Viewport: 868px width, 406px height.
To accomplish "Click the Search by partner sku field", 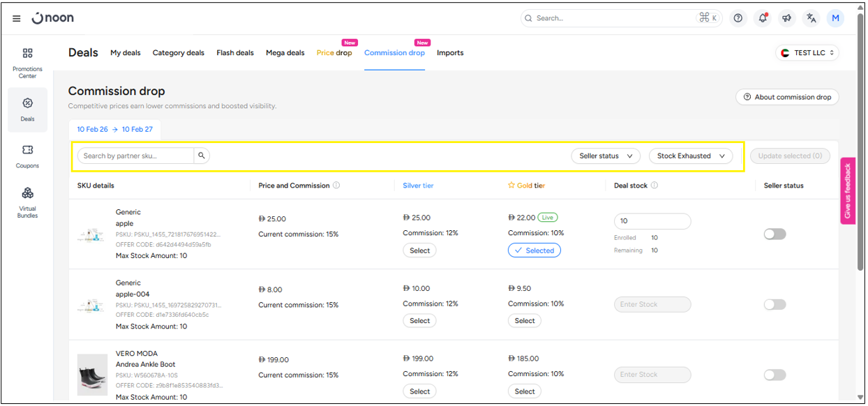I will tap(135, 156).
